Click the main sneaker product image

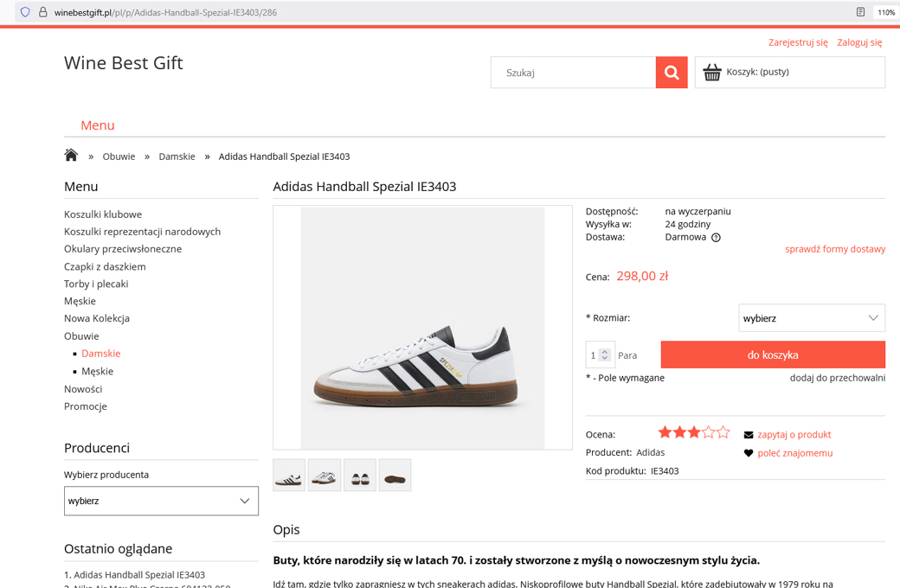422,328
